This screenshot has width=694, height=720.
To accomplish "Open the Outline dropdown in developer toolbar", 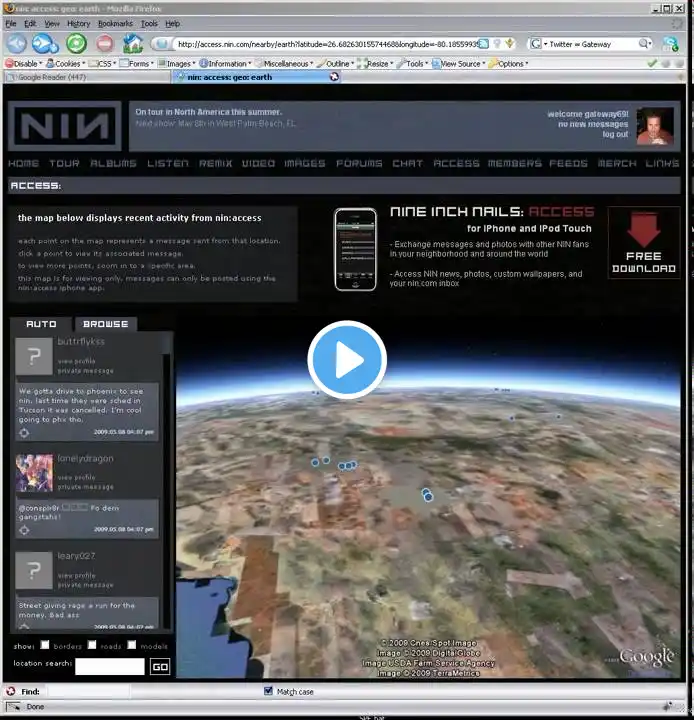I will 335,63.
